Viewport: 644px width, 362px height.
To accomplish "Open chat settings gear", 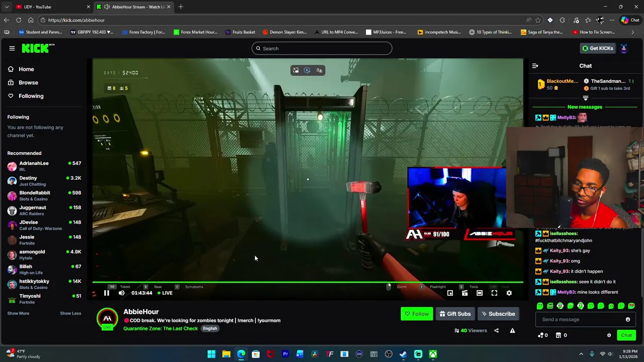I will tap(609, 335).
